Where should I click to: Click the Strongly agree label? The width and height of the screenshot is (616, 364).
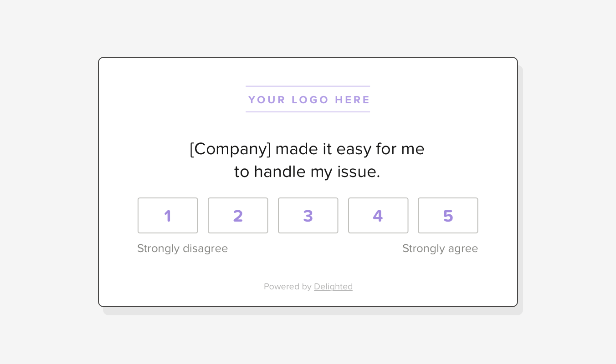tap(440, 248)
